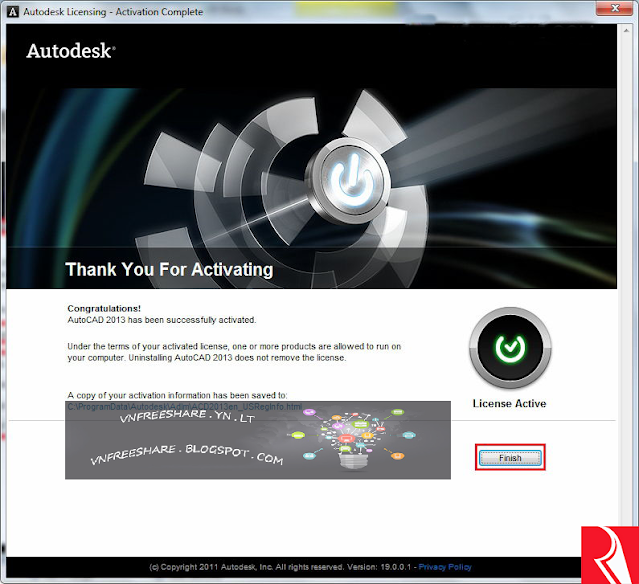Click 'A copy of your activation information' line
This screenshot has width=639, height=584.
(x=177, y=395)
